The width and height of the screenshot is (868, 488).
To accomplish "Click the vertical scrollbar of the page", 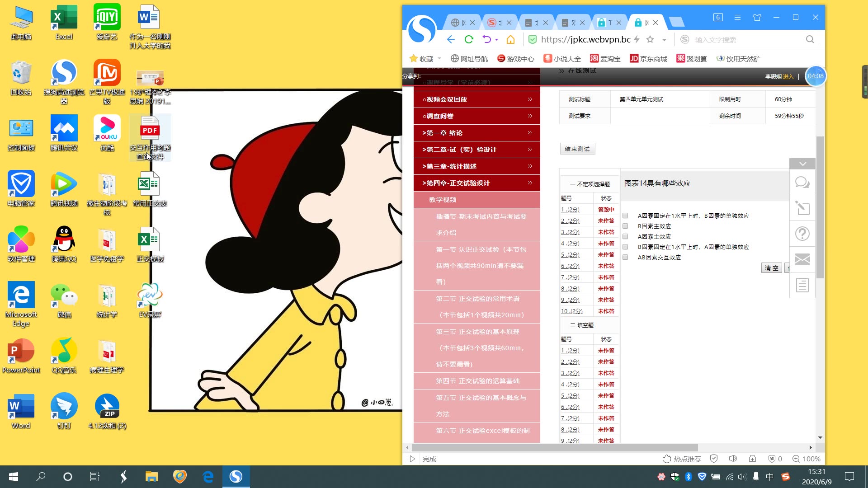I will pos(820,207).
